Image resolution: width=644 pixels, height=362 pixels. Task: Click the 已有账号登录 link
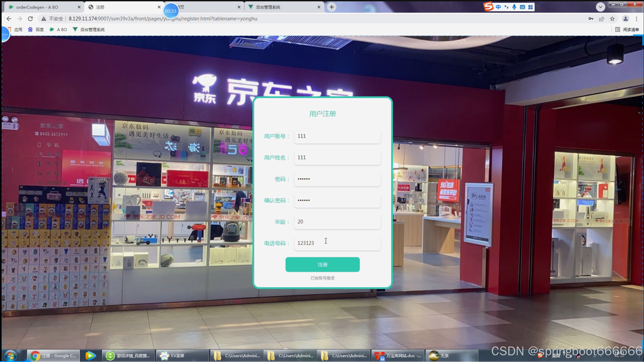pos(322,278)
